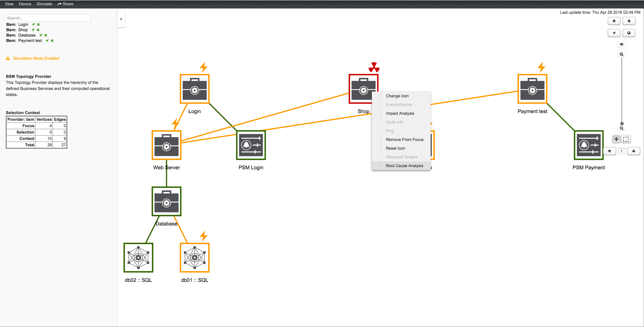Click the semantic zoom level down arrow
This screenshot has height=327, width=644.
634,151
